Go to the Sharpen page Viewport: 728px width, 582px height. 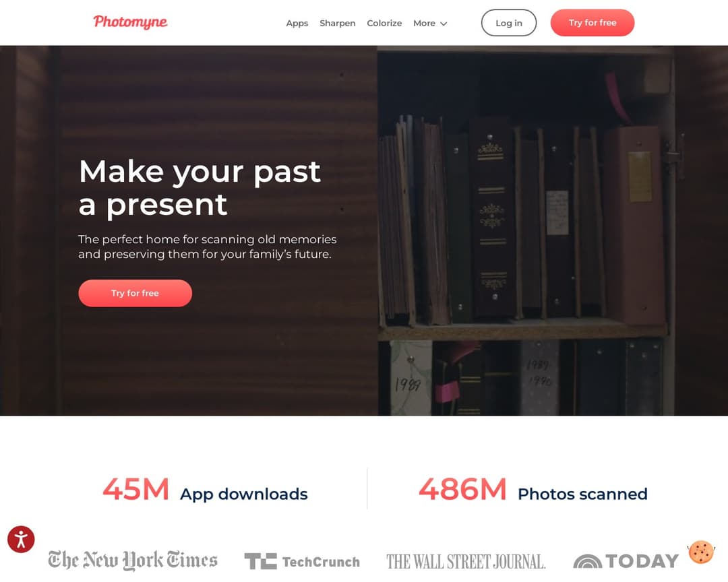click(x=338, y=23)
